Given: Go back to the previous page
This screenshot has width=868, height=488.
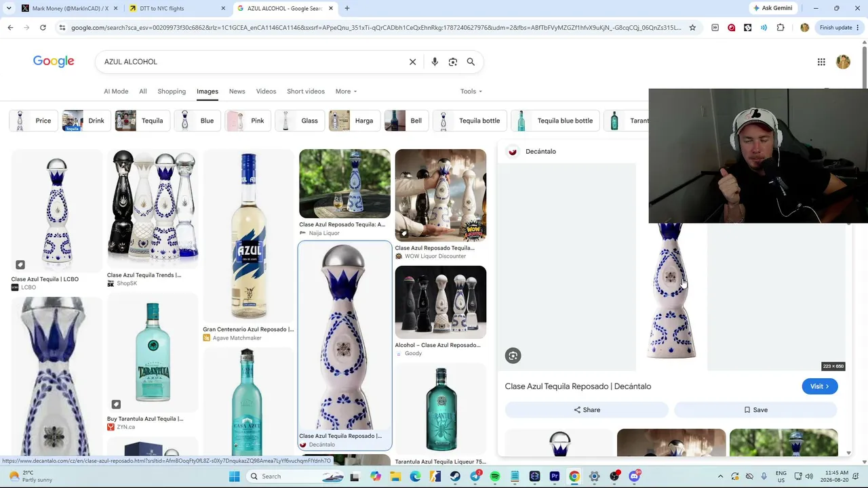Looking at the screenshot, I should pyautogui.click(x=10, y=28).
